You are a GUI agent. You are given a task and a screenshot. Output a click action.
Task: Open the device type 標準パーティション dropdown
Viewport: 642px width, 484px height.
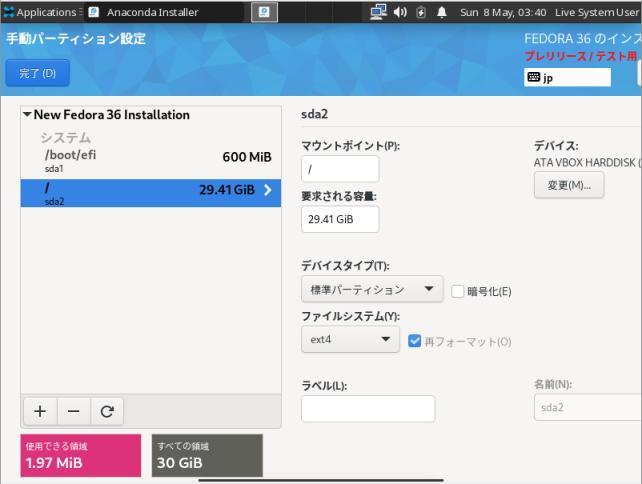(x=372, y=289)
